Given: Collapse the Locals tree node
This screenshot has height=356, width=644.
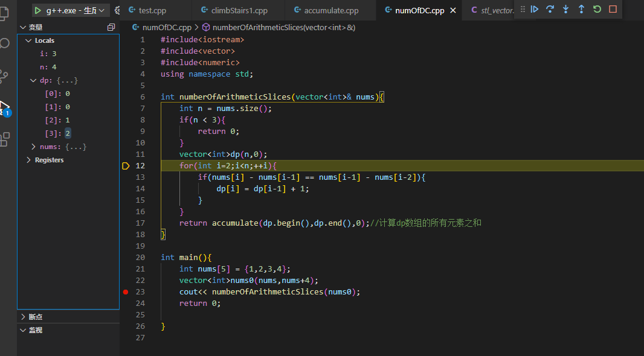Looking at the screenshot, I should point(28,40).
